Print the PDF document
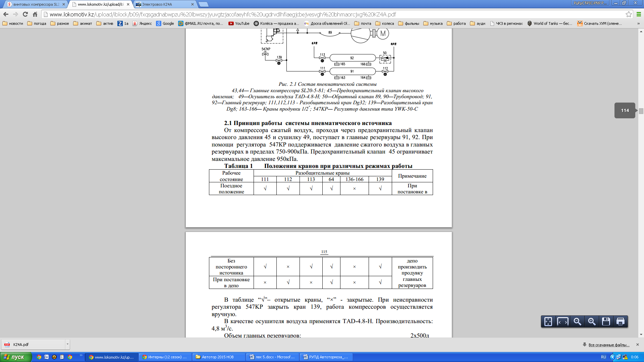 pos(621,321)
